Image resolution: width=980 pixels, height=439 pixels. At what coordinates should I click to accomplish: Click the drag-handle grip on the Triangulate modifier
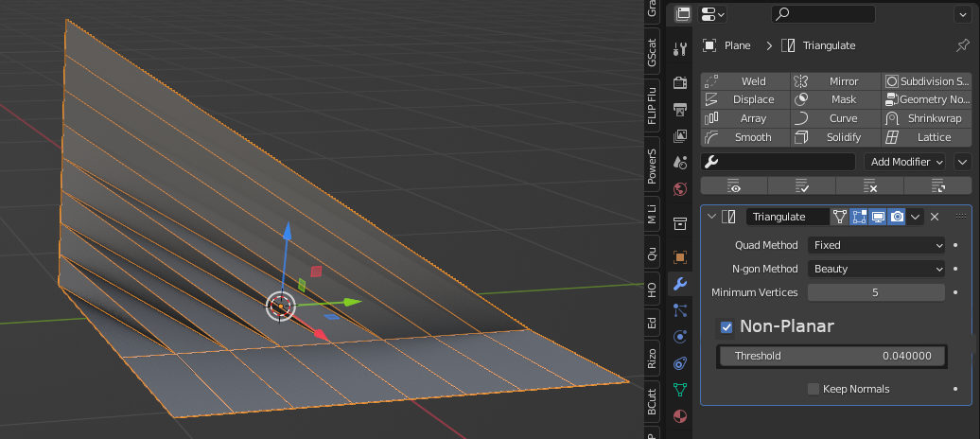tap(961, 217)
